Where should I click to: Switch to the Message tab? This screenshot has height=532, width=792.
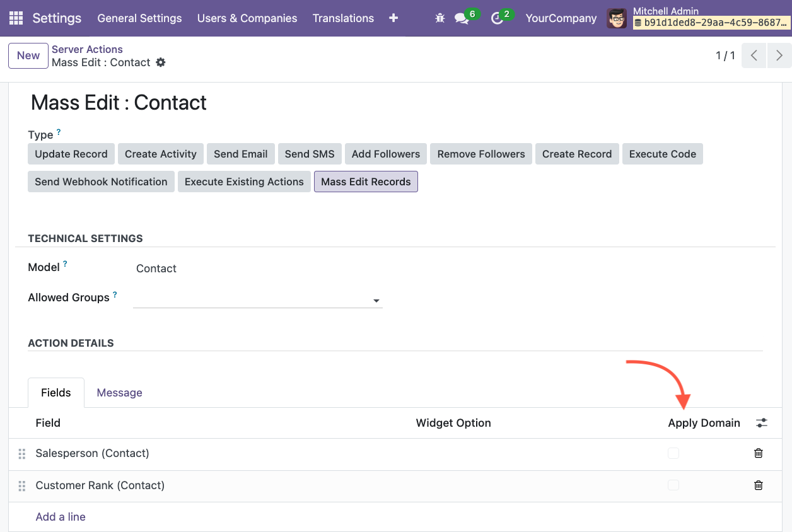coord(119,393)
